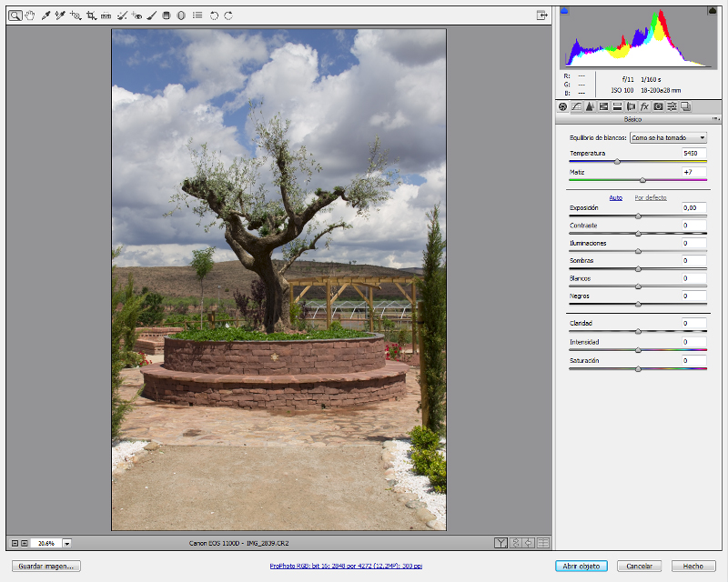Image resolution: width=728 pixels, height=582 pixels.
Task: Click the Temperatura slider handle
Action: pos(617,162)
